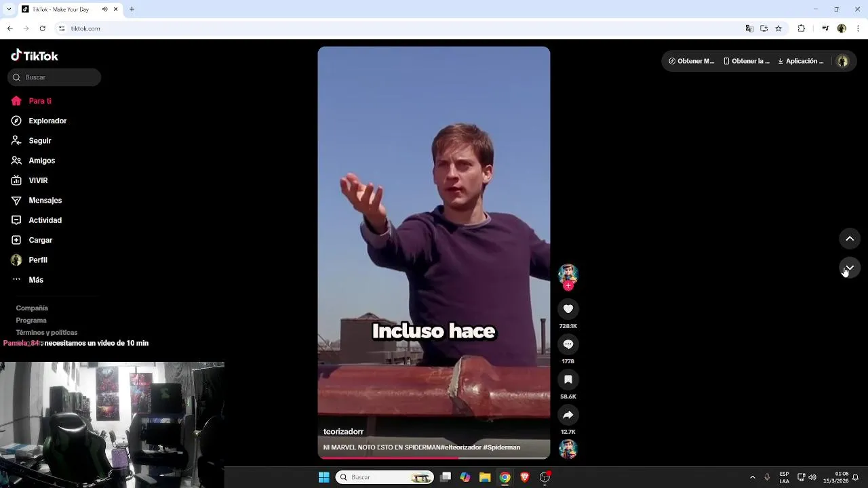Screen dimensions: 868x488
Task: Expand the Compañía footer section
Action: (x=32, y=308)
